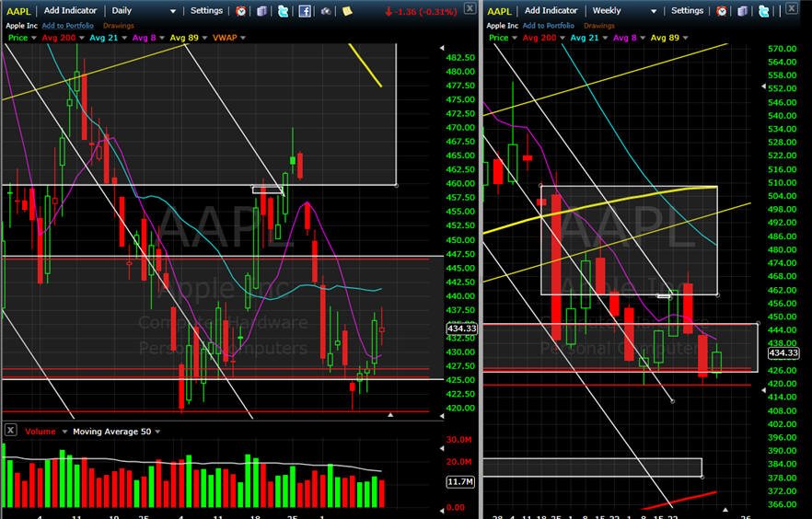The height and width of the screenshot is (519, 812).
Task: Expand Price options in Daily chart
Action: pyautogui.click(x=34, y=38)
